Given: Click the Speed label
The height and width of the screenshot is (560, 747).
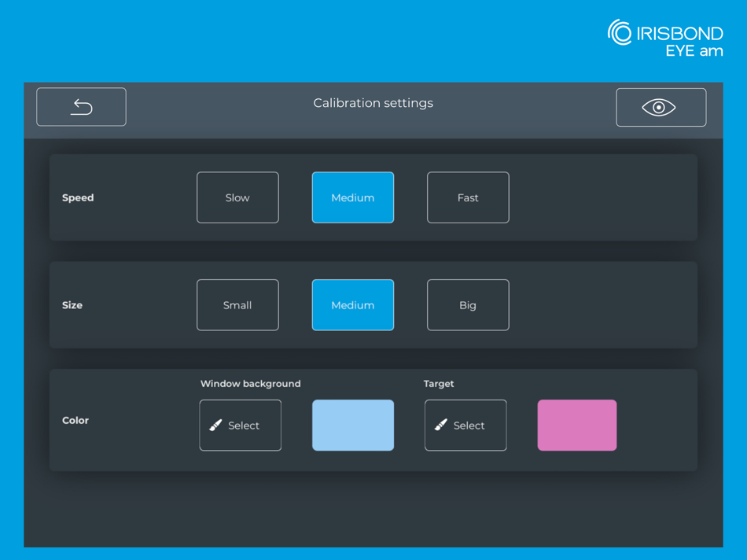Looking at the screenshot, I should (x=78, y=197).
